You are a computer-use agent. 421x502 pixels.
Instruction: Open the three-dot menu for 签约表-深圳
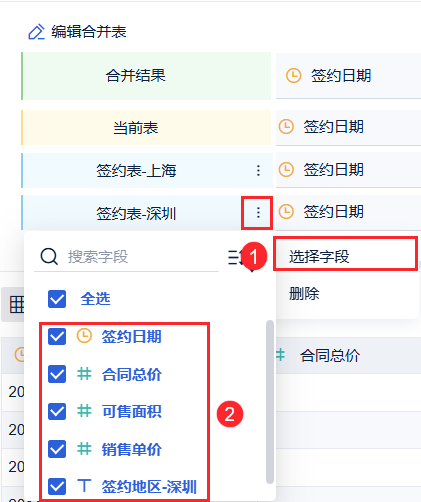point(258,213)
